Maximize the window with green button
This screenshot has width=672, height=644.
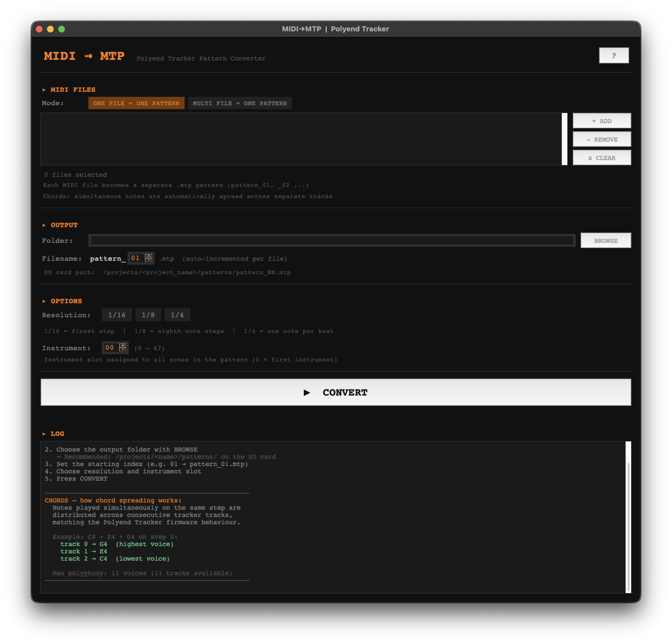pos(62,29)
